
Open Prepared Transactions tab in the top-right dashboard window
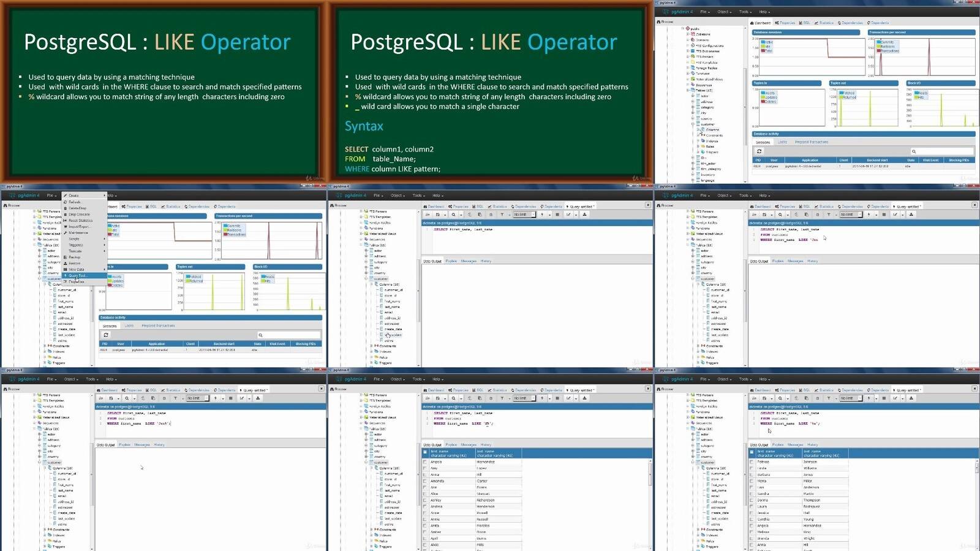(812, 142)
